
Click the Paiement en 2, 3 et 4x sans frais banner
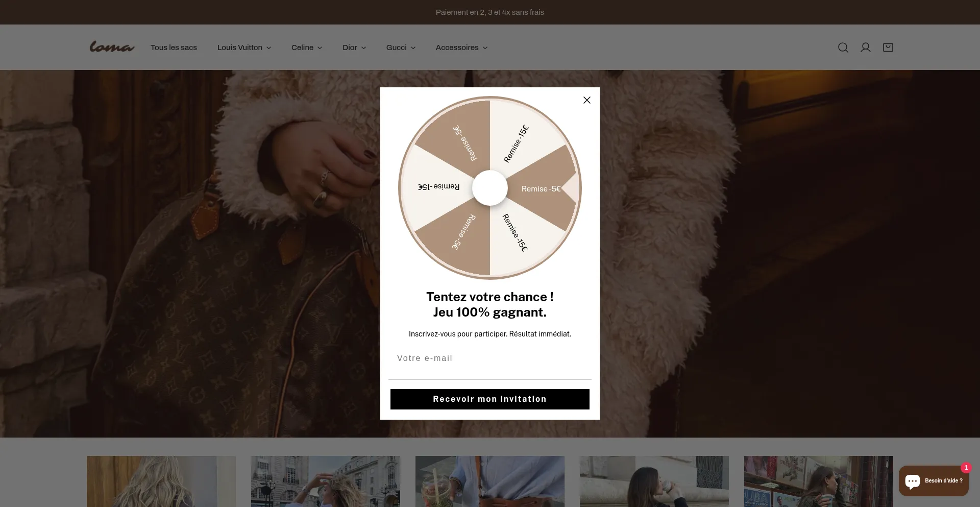(x=490, y=12)
